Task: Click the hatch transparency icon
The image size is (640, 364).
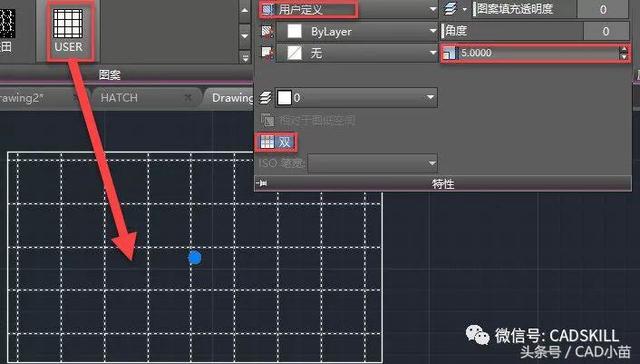Action: pos(451,9)
